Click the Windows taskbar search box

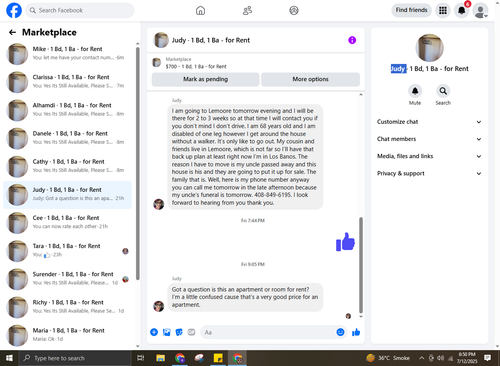[75, 358]
